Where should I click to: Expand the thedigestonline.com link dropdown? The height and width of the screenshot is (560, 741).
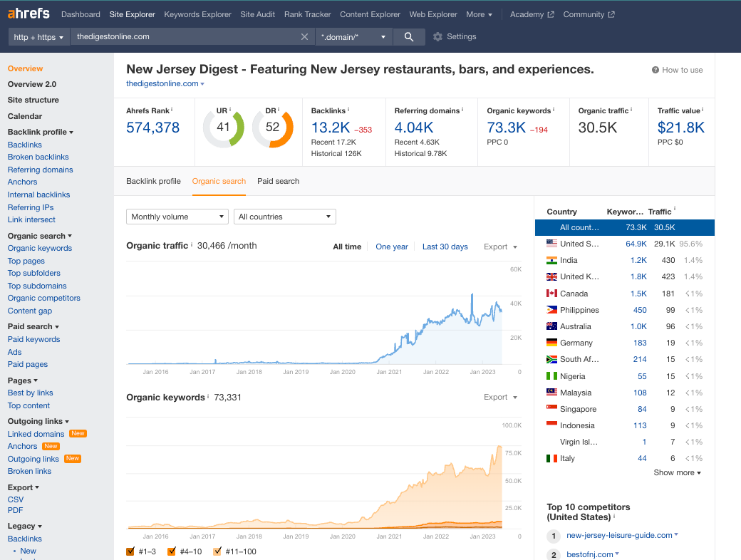click(202, 84)
